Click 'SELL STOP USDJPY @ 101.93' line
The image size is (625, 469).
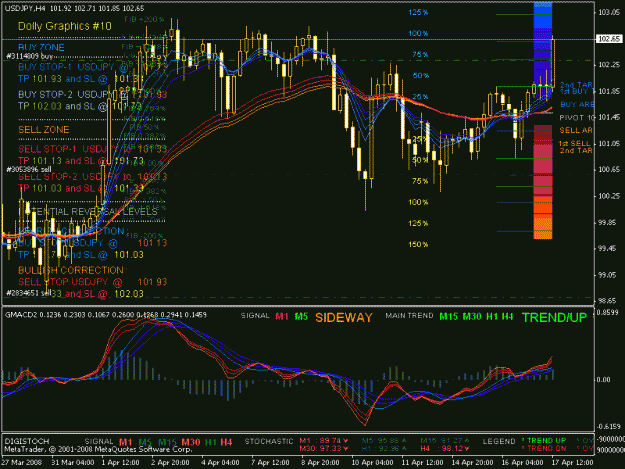pyautogui.click(x=92, y=282)
